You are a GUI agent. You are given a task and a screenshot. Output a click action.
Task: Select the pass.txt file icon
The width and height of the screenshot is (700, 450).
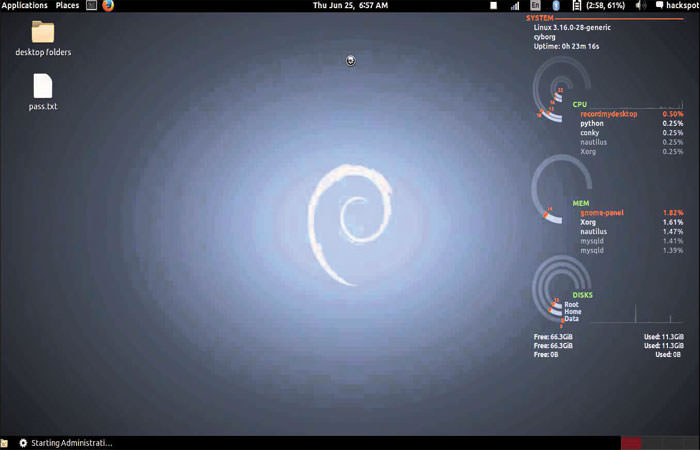click(43, 86)
